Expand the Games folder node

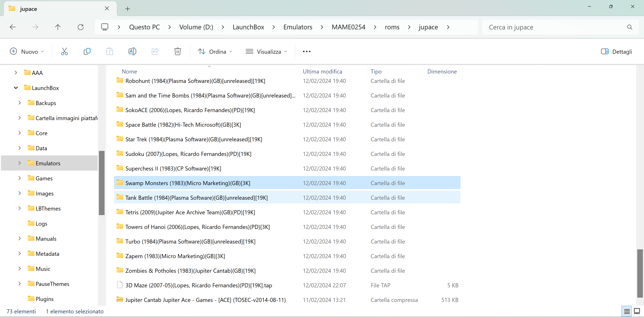(19, 178)
